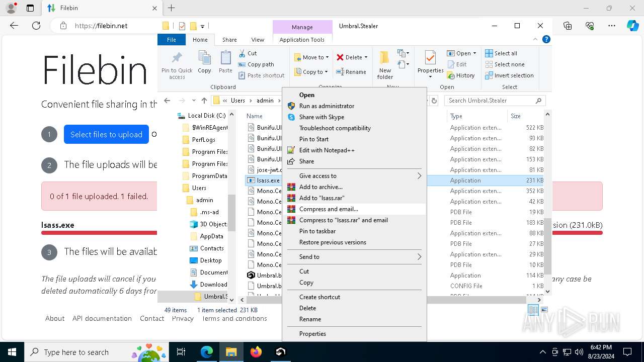Click the Cut scissors ribbon item

(x=247, y=53)
